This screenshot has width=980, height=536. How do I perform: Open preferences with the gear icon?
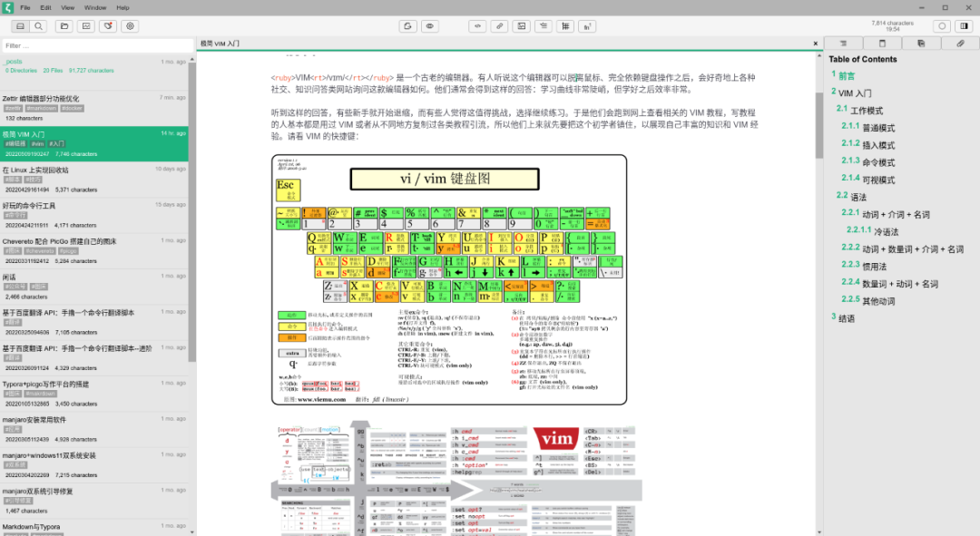click(130, 26)
